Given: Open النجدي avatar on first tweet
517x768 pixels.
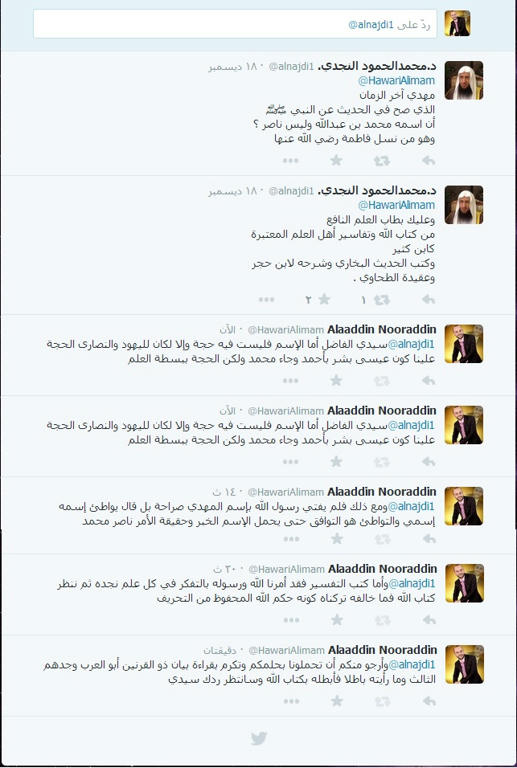Looking at the screenshot, I should click(464, 80).
